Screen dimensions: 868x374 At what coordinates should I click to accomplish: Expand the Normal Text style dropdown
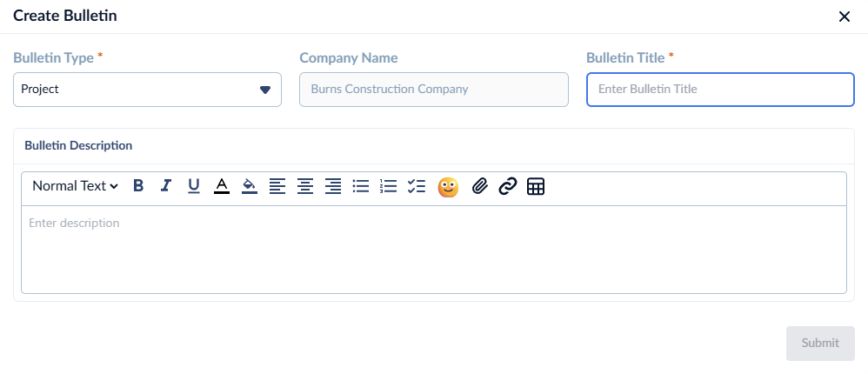click(x=76, y=186)
